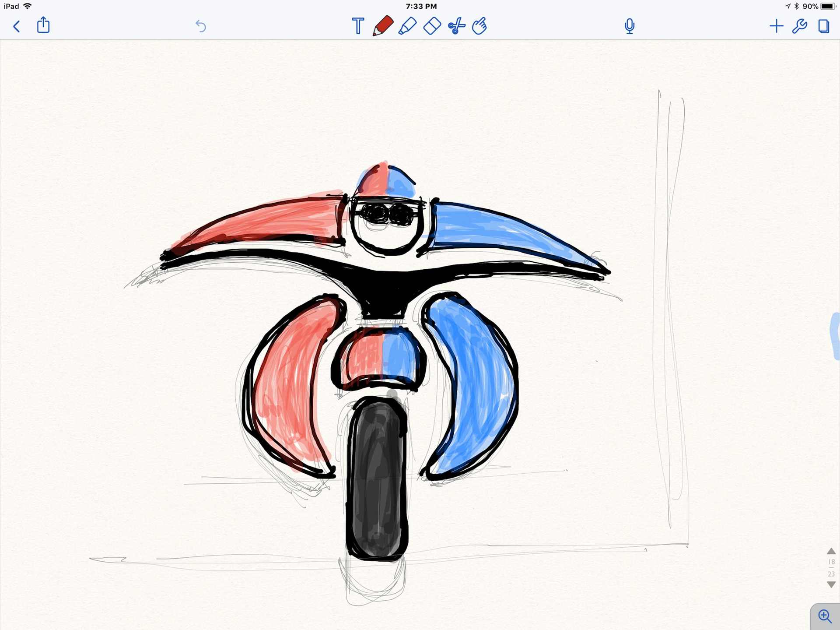Tap the 7:33 PM status bar clock

[x=421, y=6]
